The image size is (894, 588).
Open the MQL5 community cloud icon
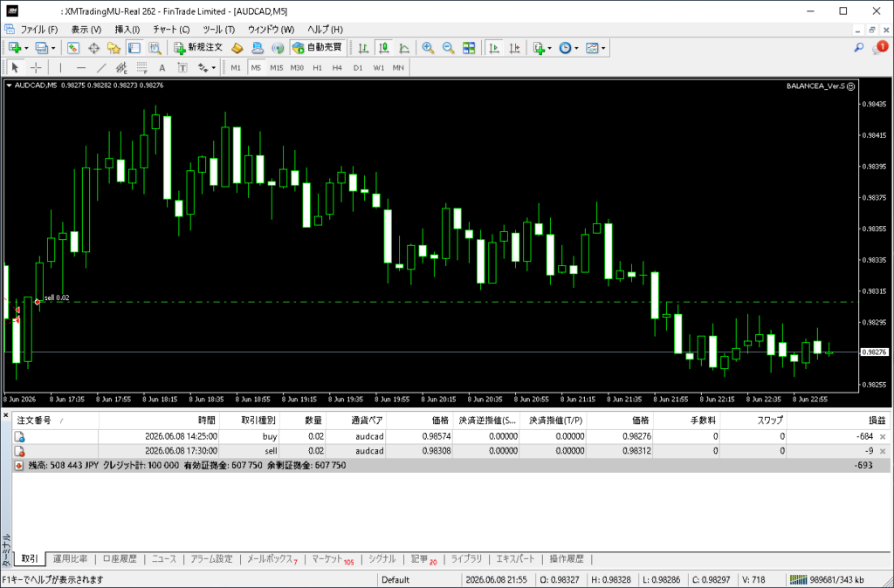[x=258, y=49]
